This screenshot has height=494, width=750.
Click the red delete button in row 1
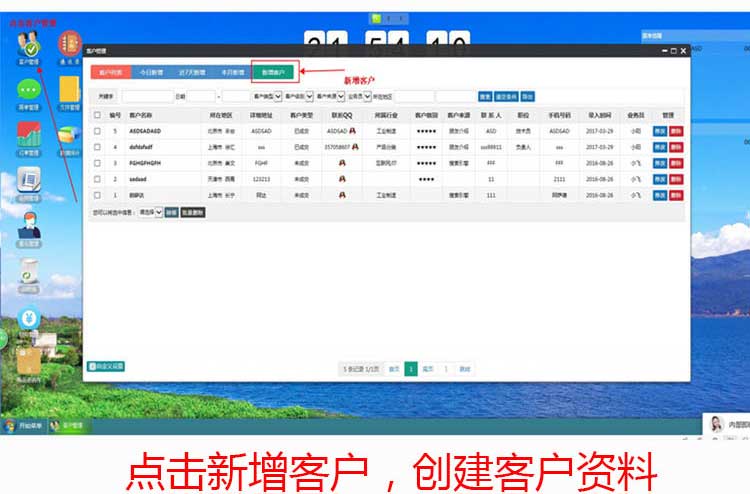point(676,195)
